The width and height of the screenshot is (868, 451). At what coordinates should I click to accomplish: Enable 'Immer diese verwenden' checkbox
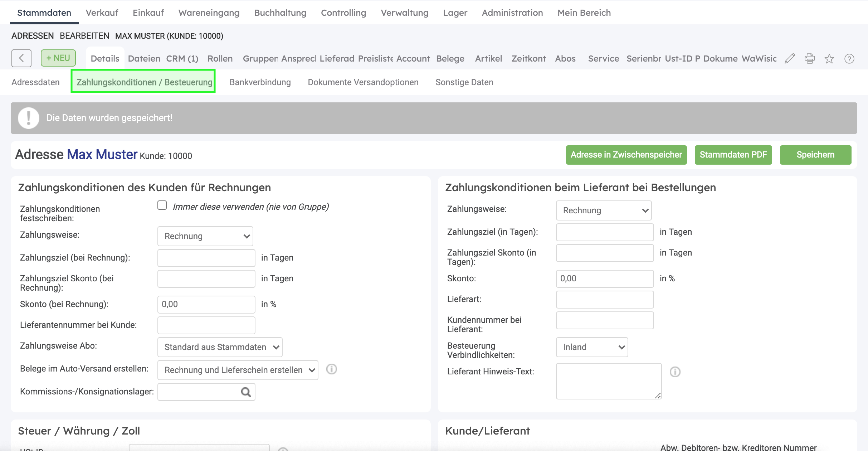pos(162,205)
